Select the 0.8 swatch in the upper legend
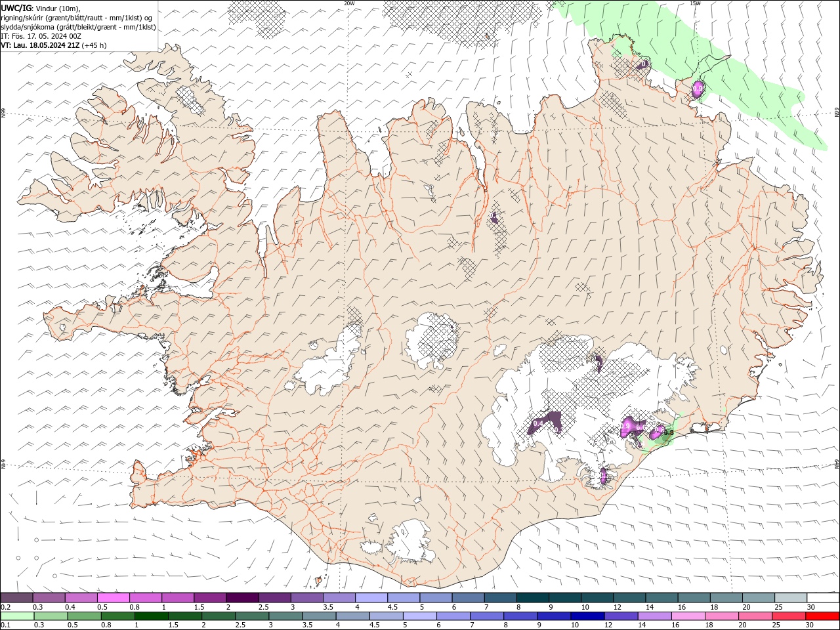 [146, 597]
